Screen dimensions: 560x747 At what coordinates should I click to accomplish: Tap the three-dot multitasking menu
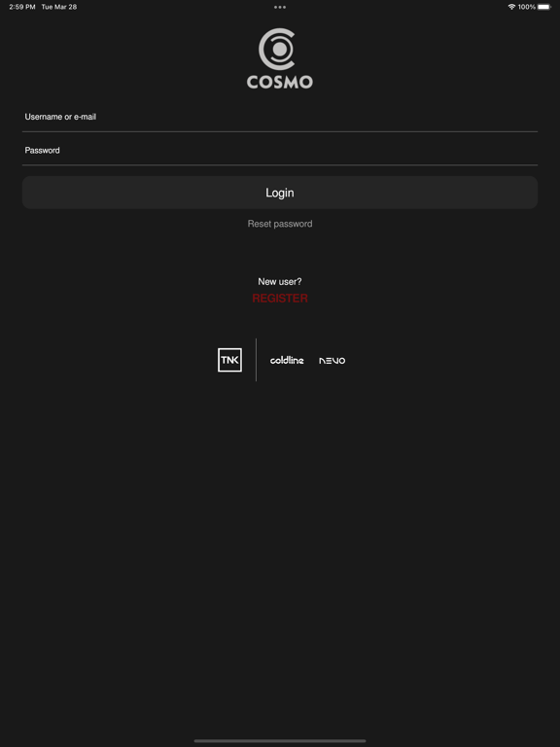point(280,7)
